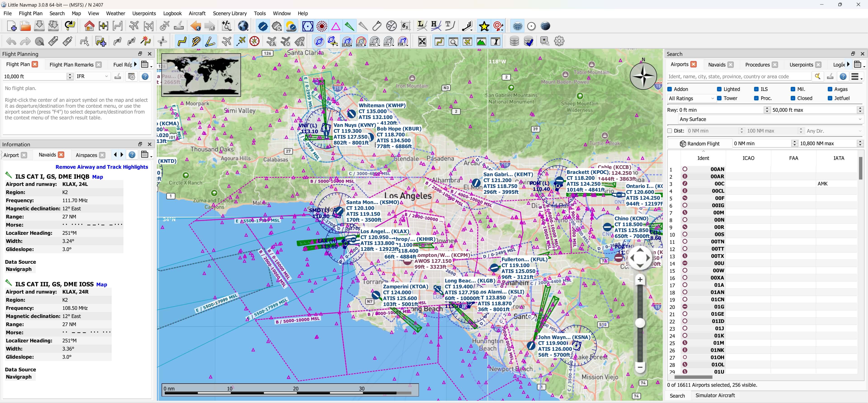This screenshot has height=403, width=868.
Task: Toggle the waypoints triangle map icon
Action: coord(336,26)
